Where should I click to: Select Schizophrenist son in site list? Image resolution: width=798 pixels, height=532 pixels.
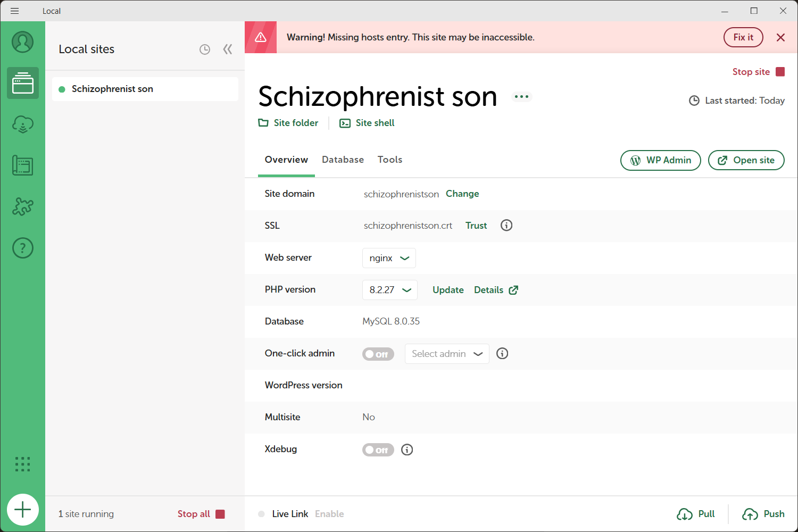click(x=145, y=89)
